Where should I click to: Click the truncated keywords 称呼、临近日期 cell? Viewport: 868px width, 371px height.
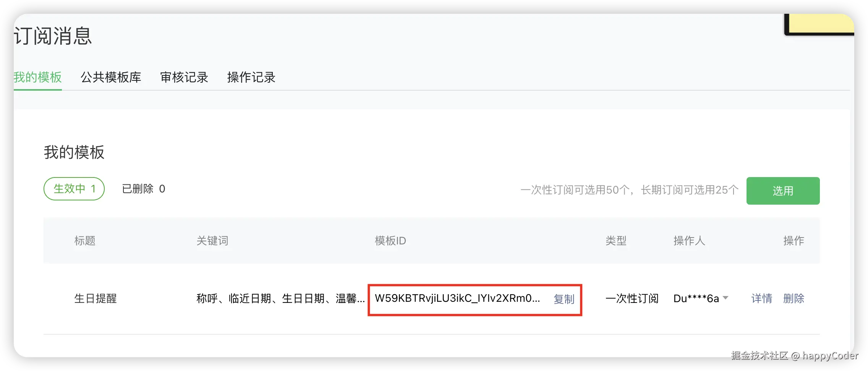pyautogui.click(x=280, y=298)
